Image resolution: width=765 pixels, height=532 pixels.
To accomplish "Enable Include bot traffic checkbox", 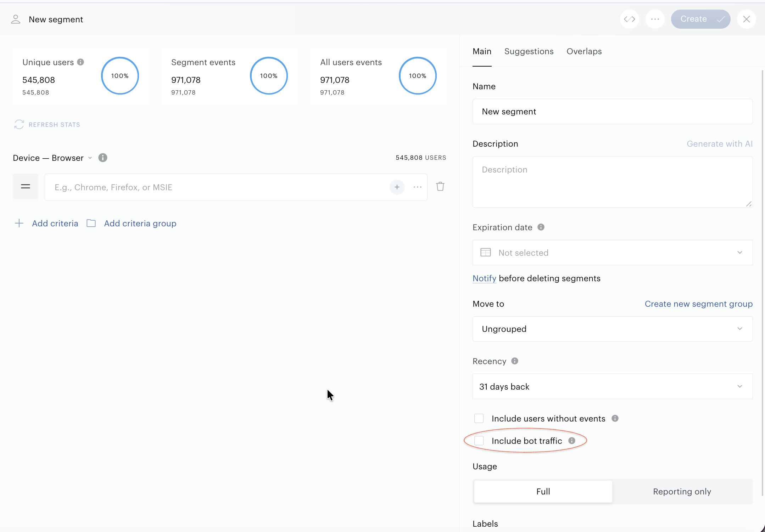I will click(479, 441).
